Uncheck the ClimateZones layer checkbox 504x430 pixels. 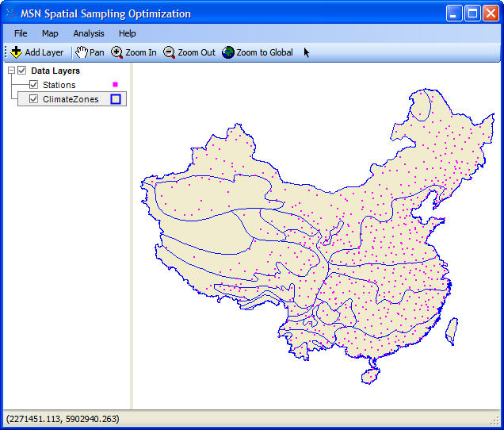point(33,99)
